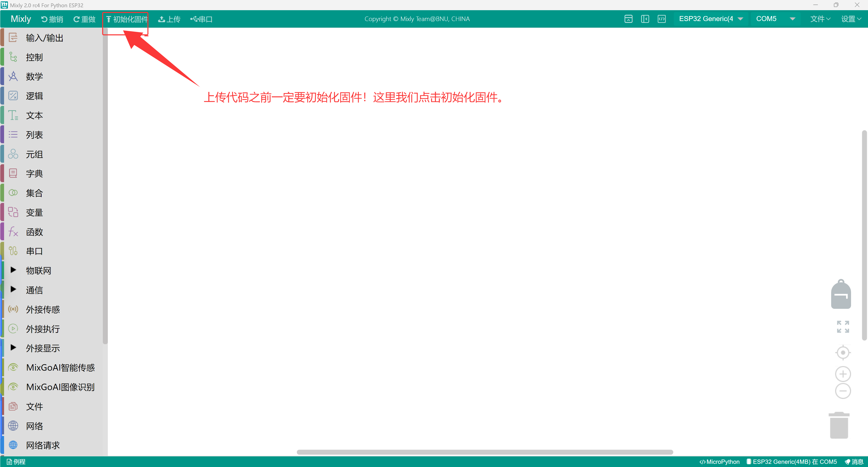
Task: Switch to code view using the </> icon
Action: pos(662,19)
